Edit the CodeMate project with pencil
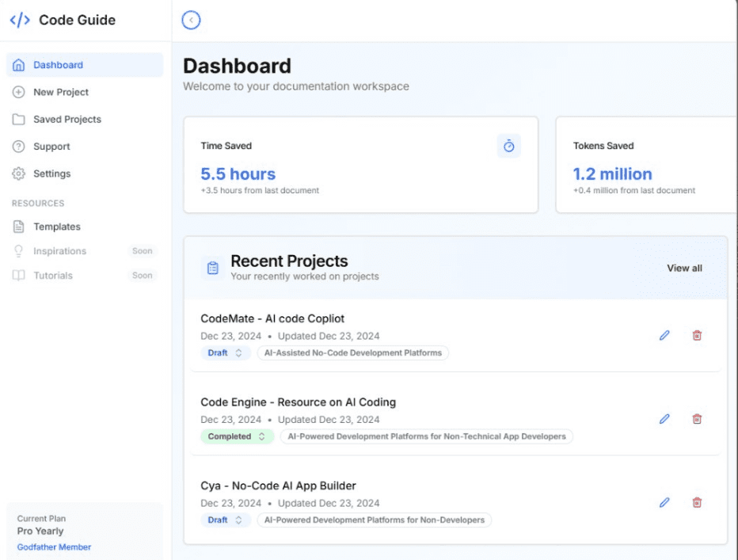738x560 pixels. (664, 335)
